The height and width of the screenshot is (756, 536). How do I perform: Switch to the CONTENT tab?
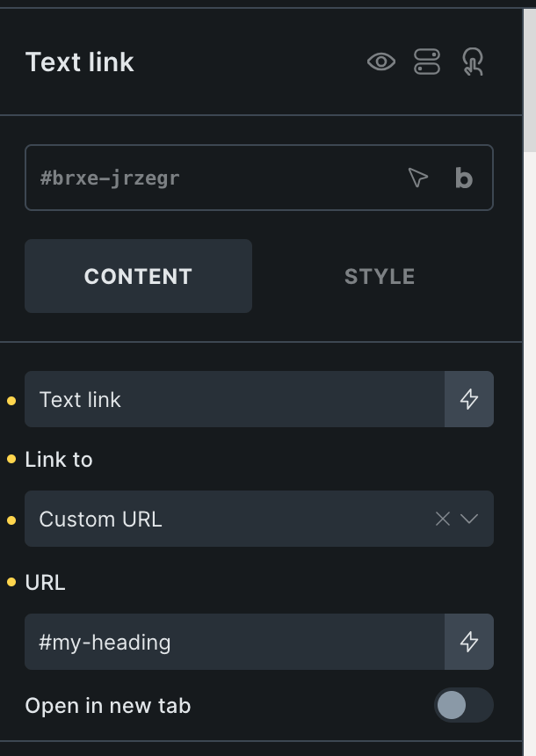[138, 276]
